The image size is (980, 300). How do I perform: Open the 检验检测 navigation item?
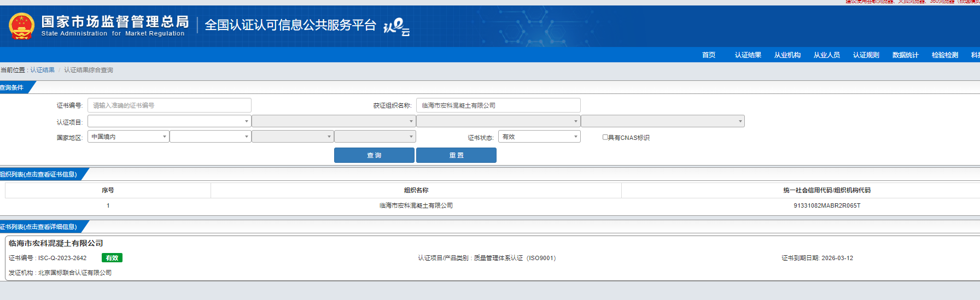click(944, 55)
